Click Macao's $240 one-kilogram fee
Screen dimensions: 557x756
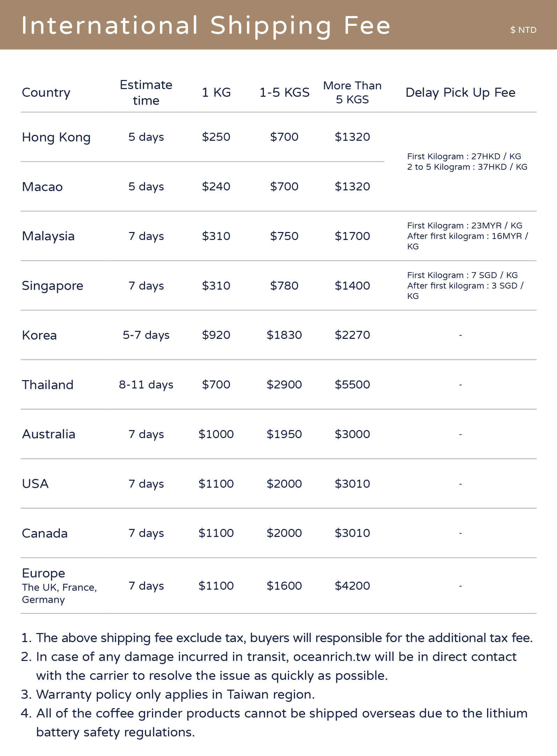coord(216,187)
